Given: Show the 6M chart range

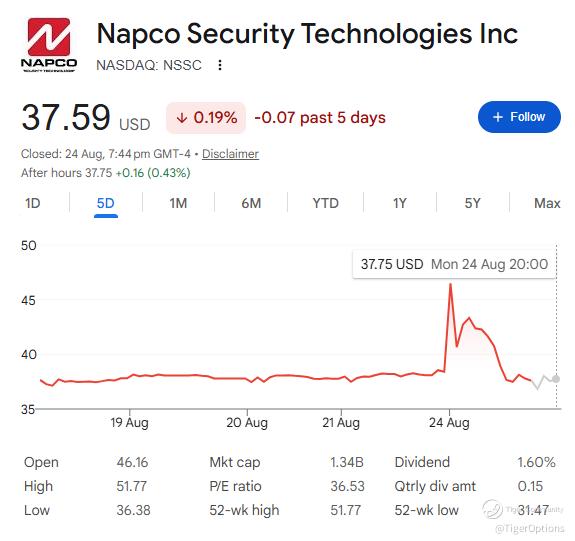Looking at the screenshot, I should 251,203.
